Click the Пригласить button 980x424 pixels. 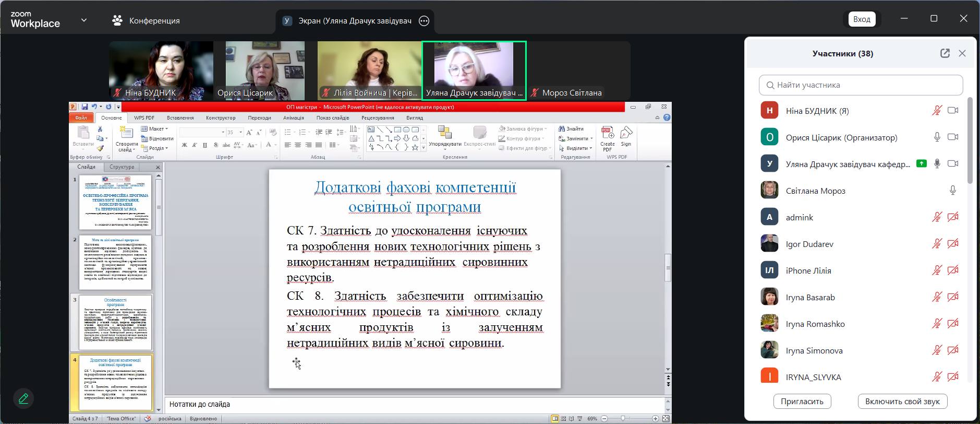click(x=802, y=402)
